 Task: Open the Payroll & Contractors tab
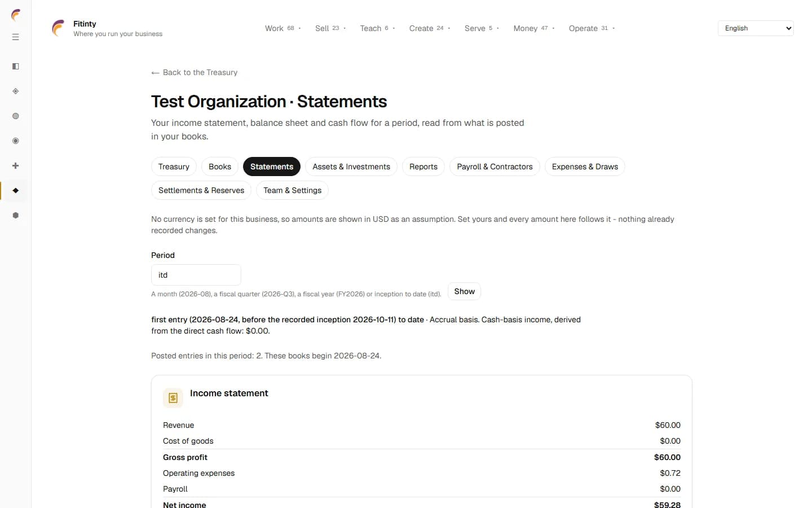pyautogui.click(x=495, y=167)
